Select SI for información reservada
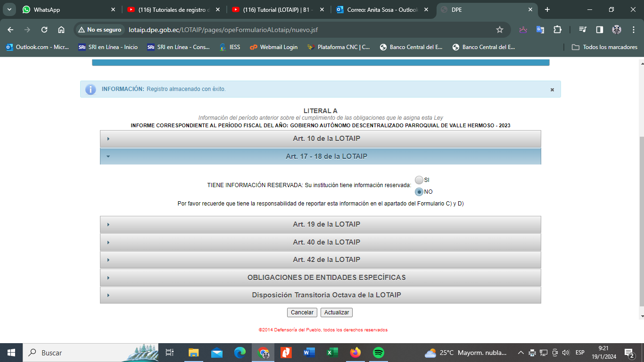This screenshot has width=644, height=362. 419,180
